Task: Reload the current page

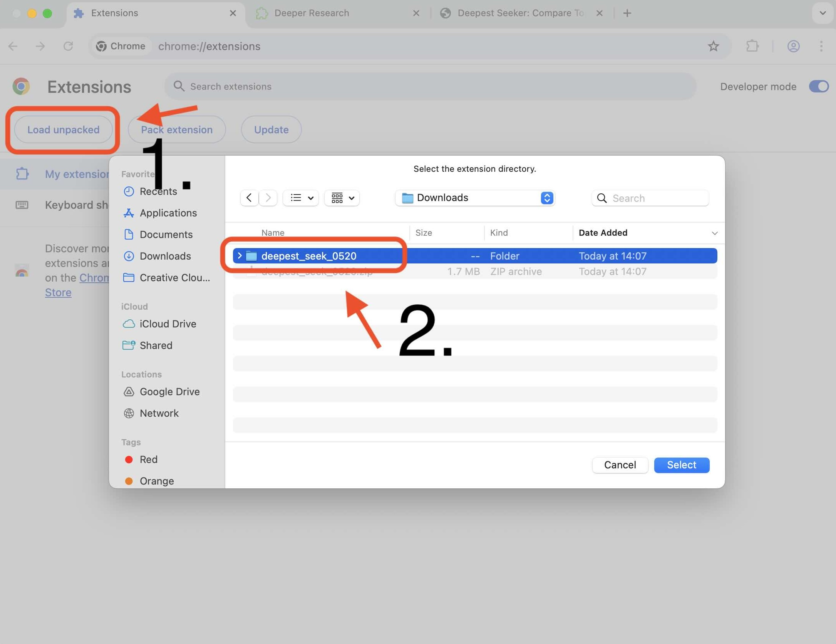Action: click(x=68, y=46)
